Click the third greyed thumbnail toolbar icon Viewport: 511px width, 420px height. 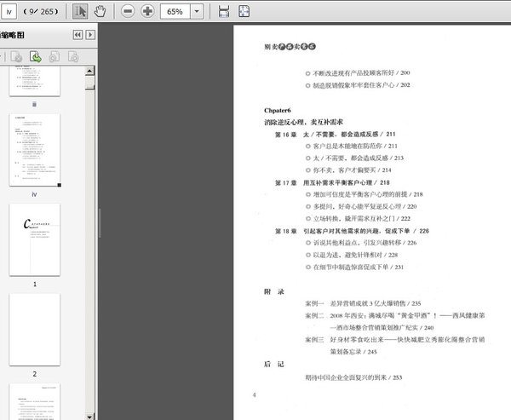55,57
